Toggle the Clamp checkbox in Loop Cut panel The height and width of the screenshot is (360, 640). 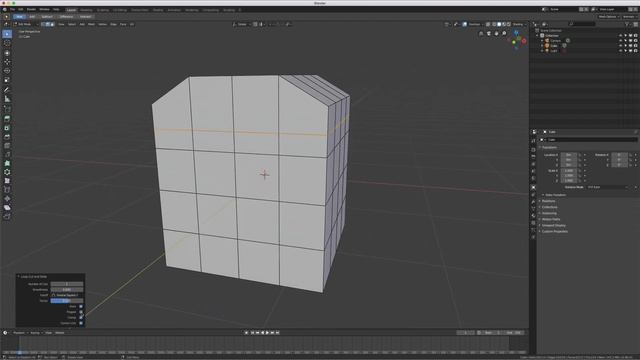click(x=81, y=318)
